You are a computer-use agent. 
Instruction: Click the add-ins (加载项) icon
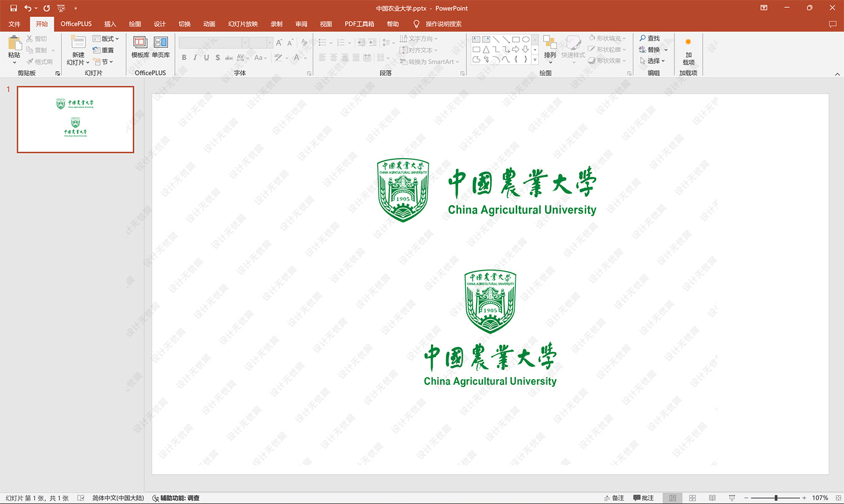(688, 42)
